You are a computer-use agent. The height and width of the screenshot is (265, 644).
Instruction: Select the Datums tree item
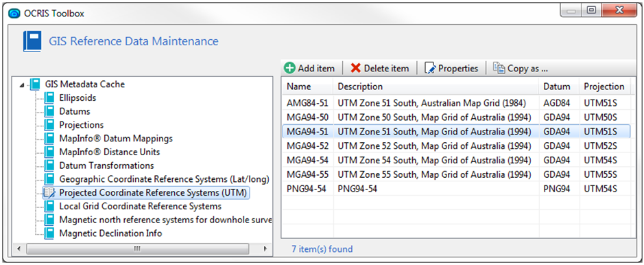(75, 111)
